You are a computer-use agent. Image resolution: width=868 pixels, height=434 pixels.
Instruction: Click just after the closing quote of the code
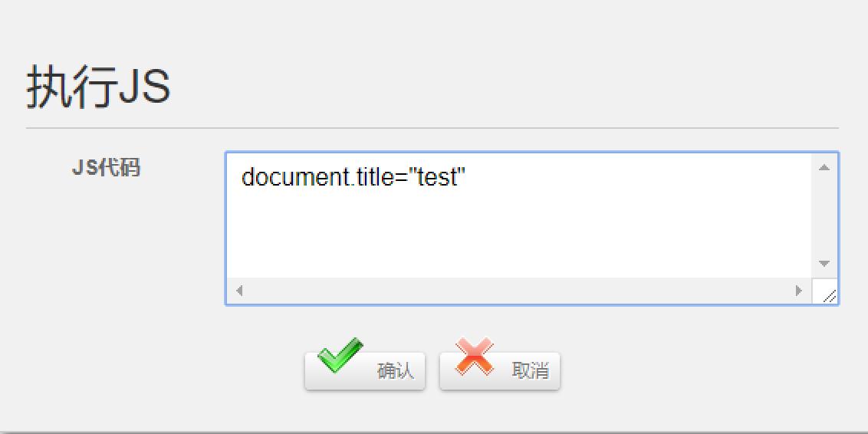click(468, 178)
